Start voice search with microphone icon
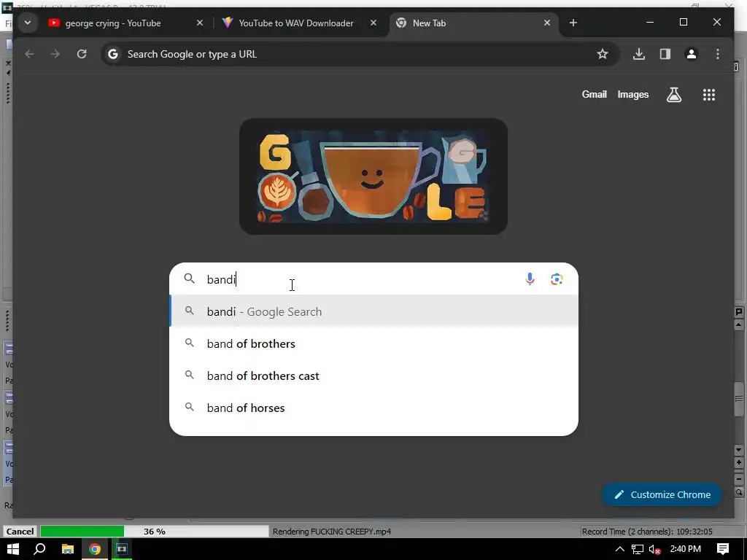Screen dimensions: 747x560 point(530,279)
